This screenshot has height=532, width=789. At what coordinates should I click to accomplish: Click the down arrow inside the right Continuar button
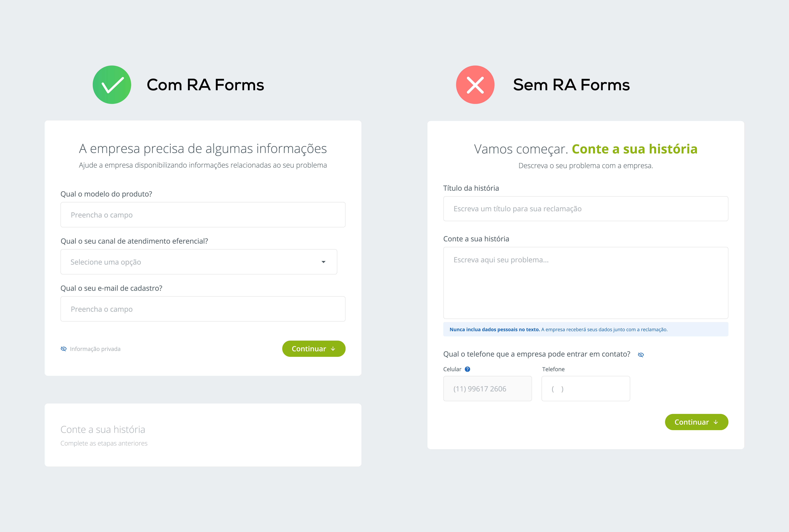click(716, 422)
